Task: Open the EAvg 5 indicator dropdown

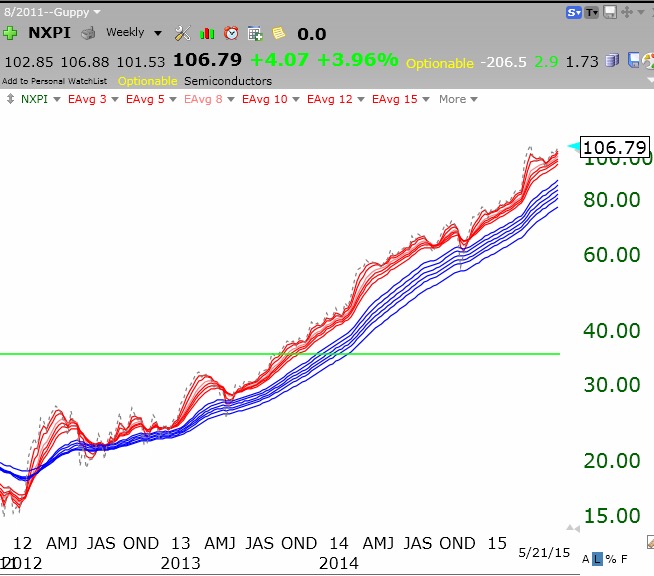Action: click(173, 99)
